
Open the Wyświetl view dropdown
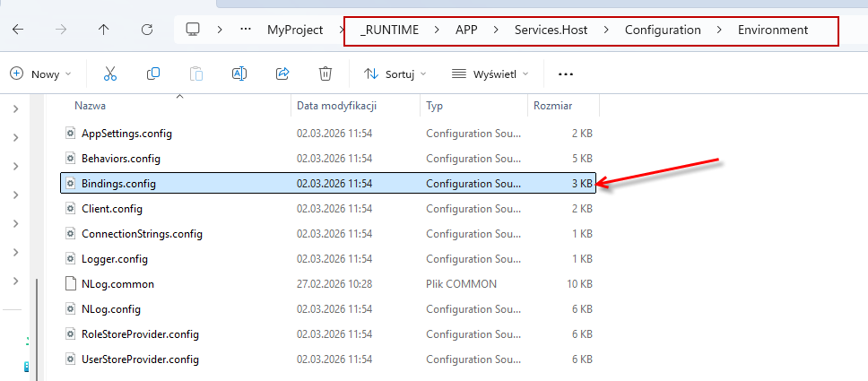490,74
